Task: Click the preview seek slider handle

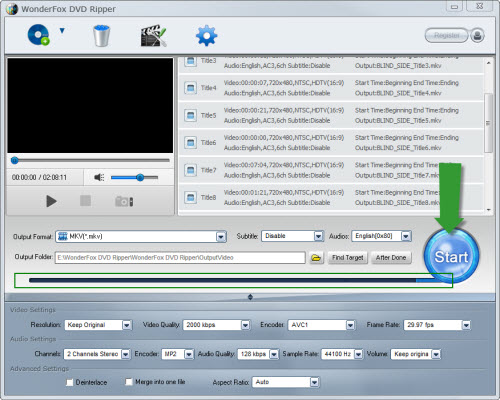Action: [x=15, y=161]
